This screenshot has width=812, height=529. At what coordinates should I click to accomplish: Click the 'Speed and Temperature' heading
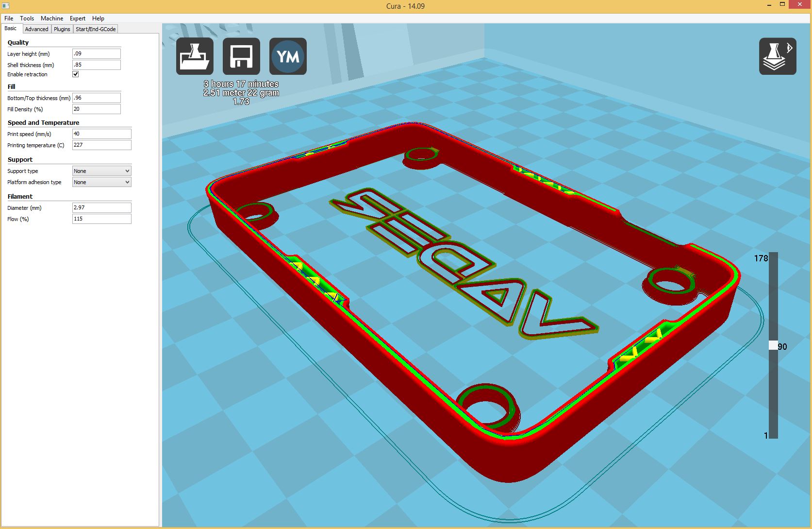[x=43, y=123]
